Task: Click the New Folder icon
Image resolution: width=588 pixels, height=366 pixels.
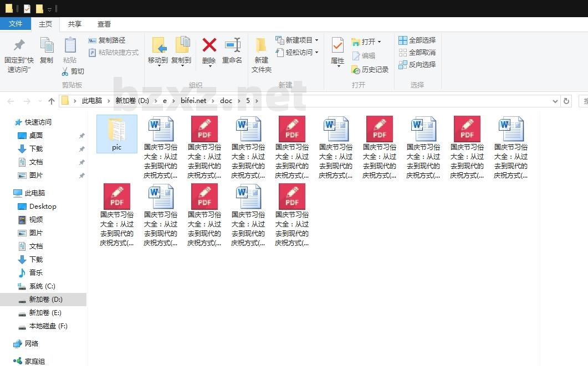Action: (x=261, y=45)
